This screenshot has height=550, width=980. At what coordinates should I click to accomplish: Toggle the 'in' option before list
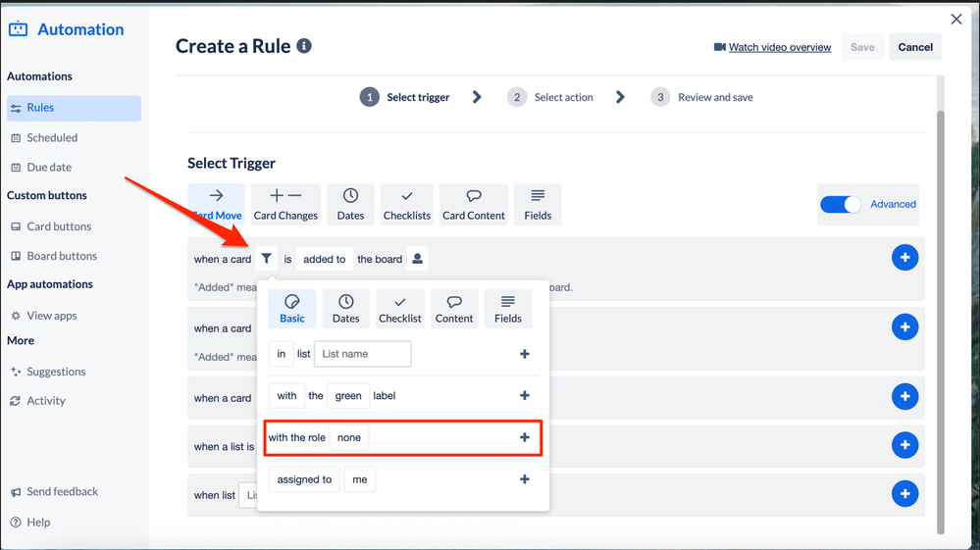coord(282,354)
